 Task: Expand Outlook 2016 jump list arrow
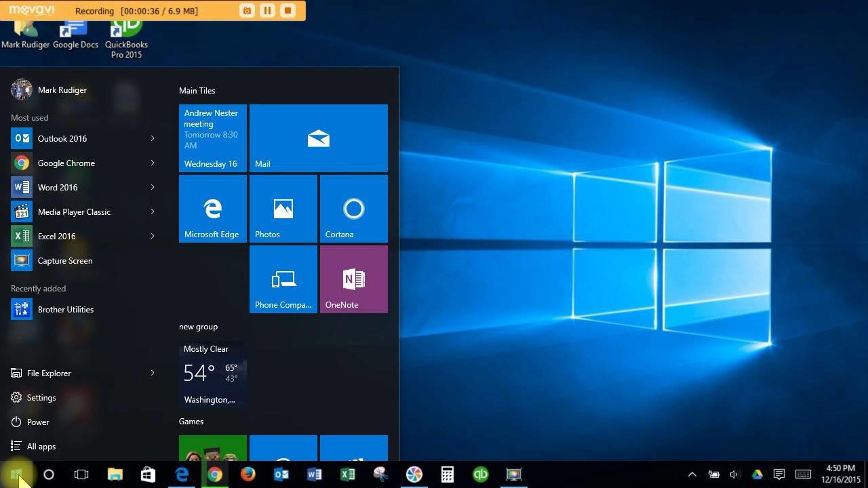[x=153, y=138]
